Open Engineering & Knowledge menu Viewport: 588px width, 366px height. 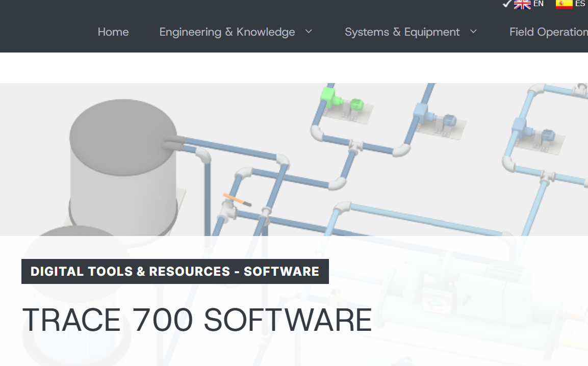click(227, 32)
